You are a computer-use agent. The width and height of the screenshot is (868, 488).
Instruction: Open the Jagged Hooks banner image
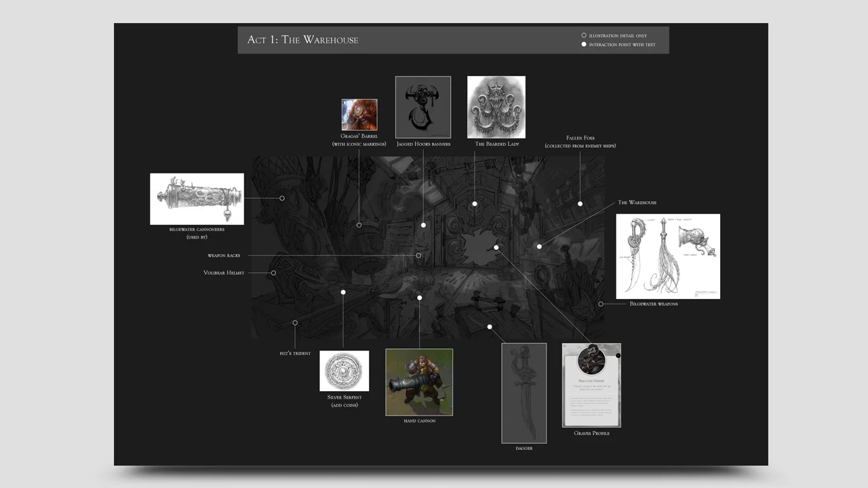423,107
